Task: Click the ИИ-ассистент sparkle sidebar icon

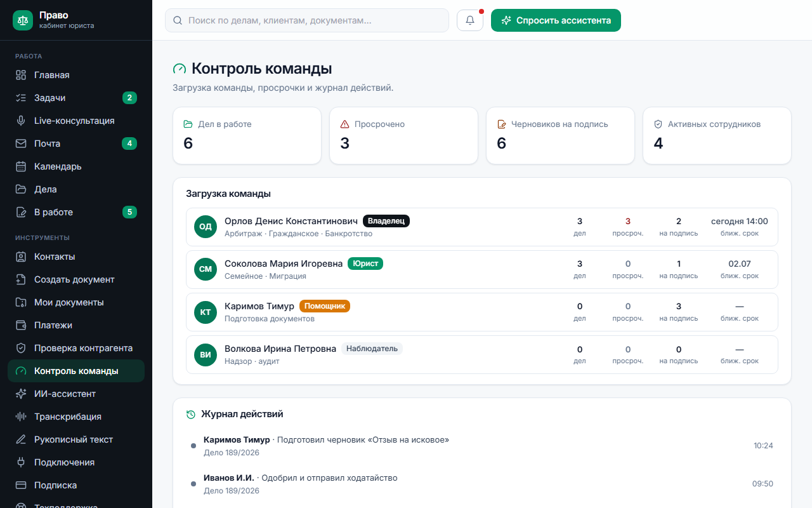Action: point(21,394)
